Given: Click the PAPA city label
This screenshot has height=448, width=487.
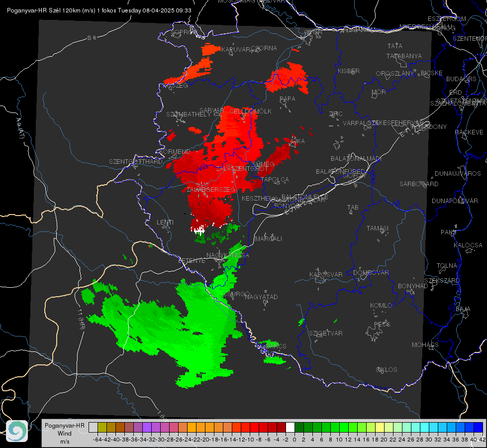Looking at the screenshot, I should (288, 99).
